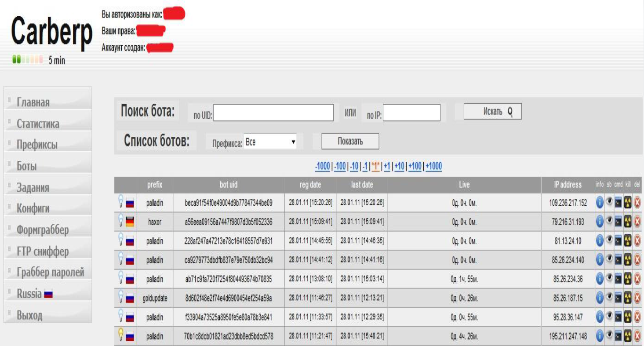The height and width of the screenshot is (346, 644).
Task: Click the magnifier on the Искать button
Action: (x=510, y=112)
